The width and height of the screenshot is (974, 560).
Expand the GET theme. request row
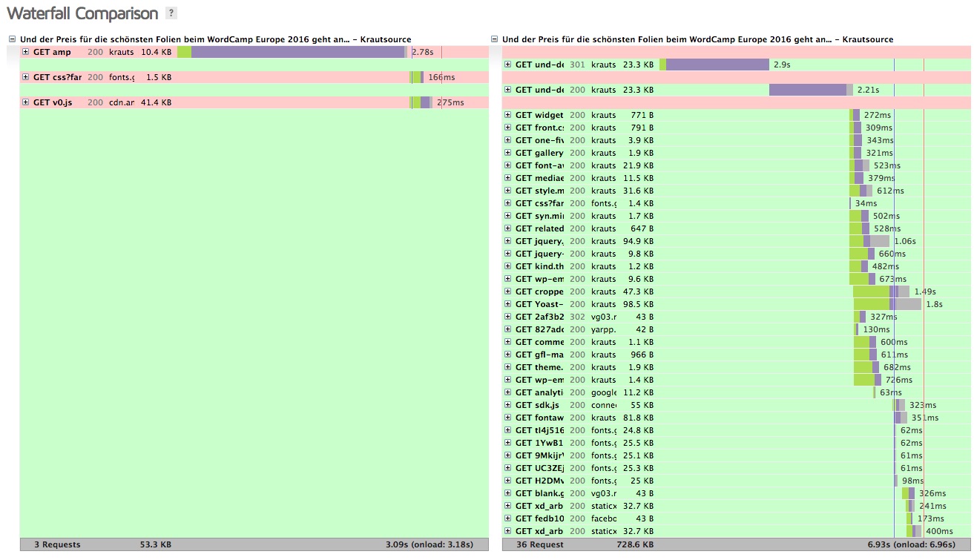[x=508, y=367]
